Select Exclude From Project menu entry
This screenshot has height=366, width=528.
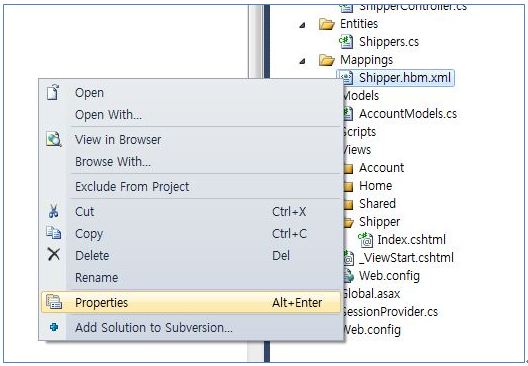[x=132, y=187]
